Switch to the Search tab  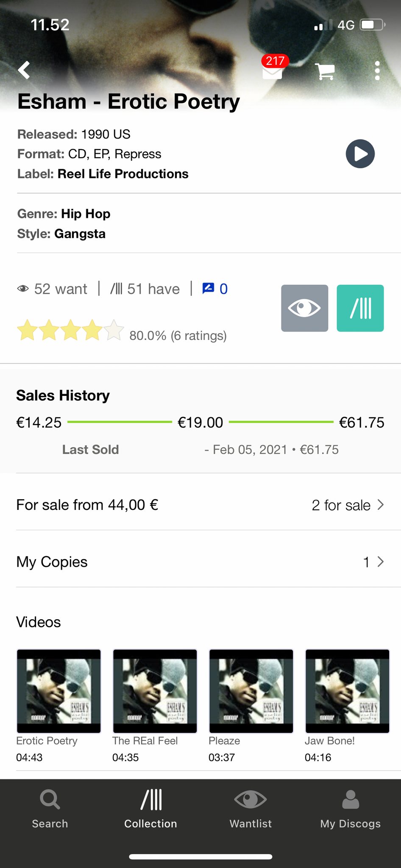tap(50, 809)
